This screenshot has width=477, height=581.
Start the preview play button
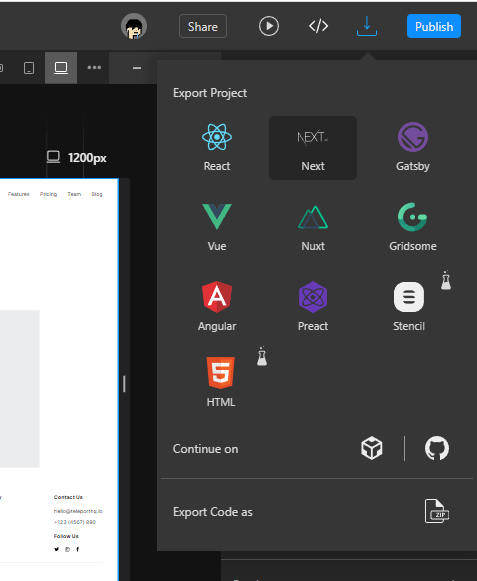(269, 26)
